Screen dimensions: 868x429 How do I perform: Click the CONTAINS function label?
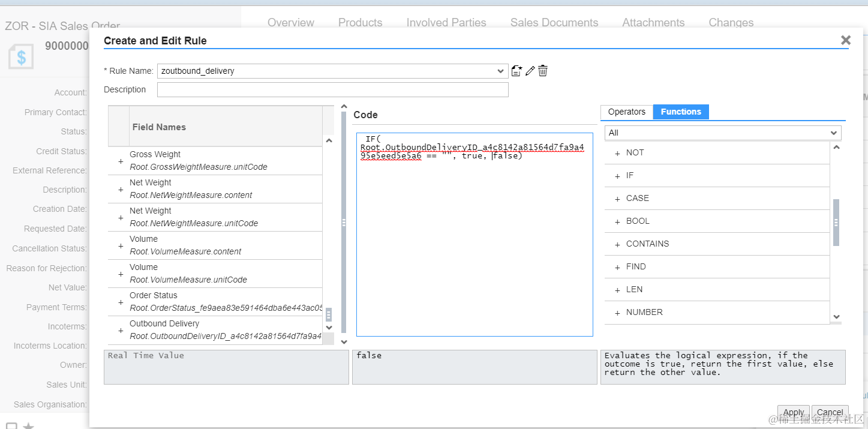(x=647, y=244)
